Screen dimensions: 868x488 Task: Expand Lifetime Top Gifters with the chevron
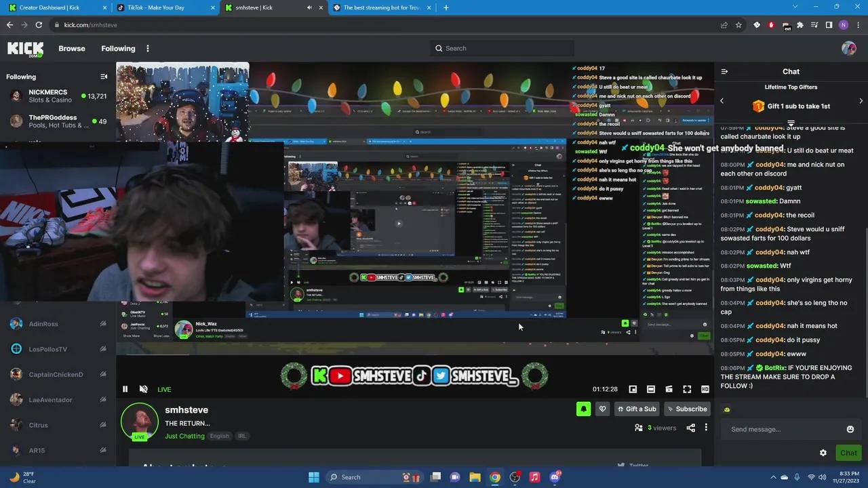(x=861, y=100)
